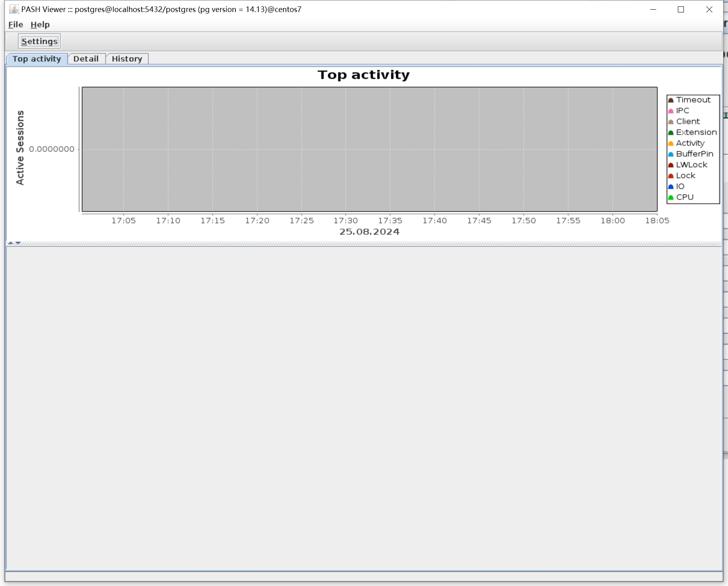The image size is (728, 586).
Task: Click the Client legend swatch
Action: (x=671, y=122)
